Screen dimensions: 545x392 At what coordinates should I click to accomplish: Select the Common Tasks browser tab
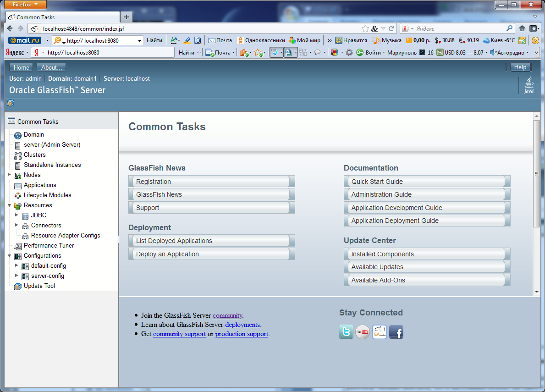click(62, 17)
